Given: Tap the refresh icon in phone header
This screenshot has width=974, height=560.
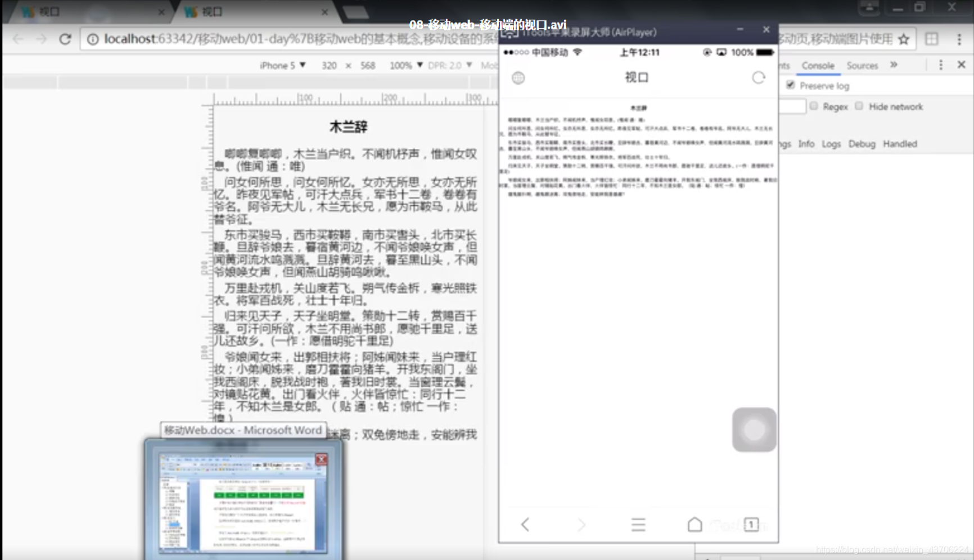Looking at the screenshot, I should tap(759, 78).
